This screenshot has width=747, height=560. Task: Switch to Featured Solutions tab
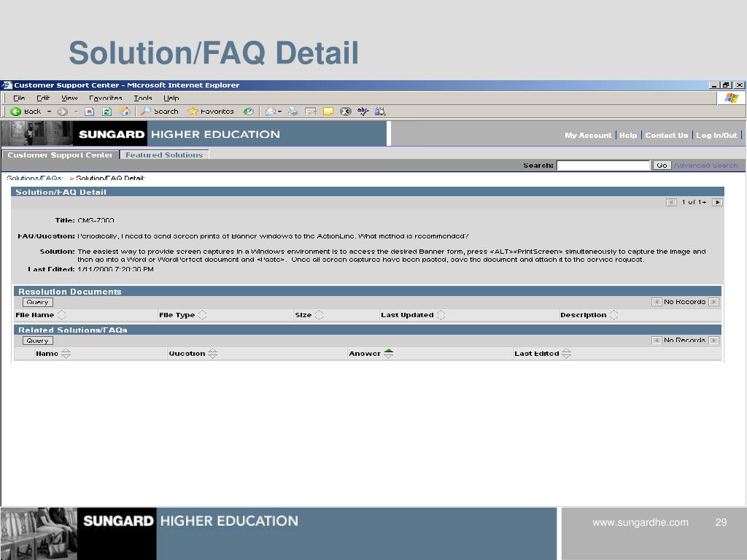(x=164, y=155)
